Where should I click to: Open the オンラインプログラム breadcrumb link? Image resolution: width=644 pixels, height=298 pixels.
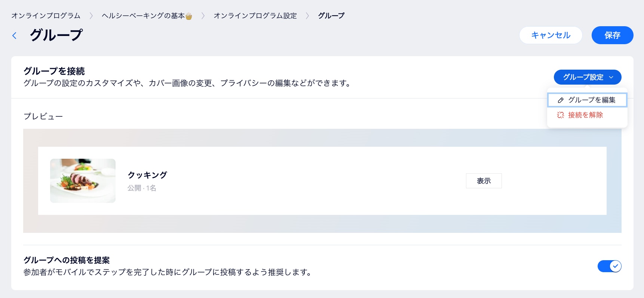(x=46, y=16)
